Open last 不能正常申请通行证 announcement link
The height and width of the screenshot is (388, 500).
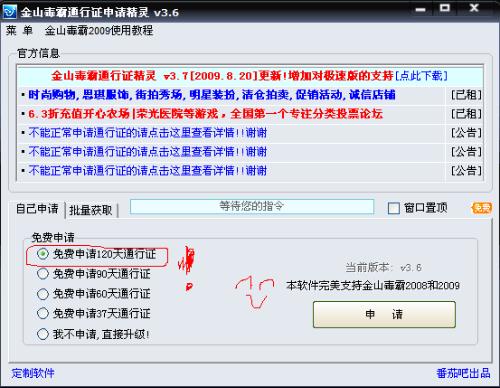(148, 171)
